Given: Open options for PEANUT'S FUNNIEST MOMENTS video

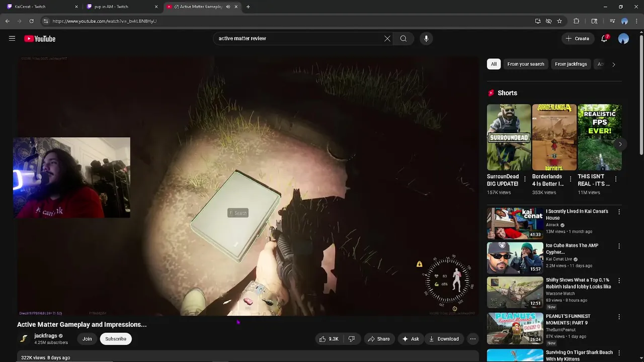Looking at the screenshot, I should click(619, 317).
